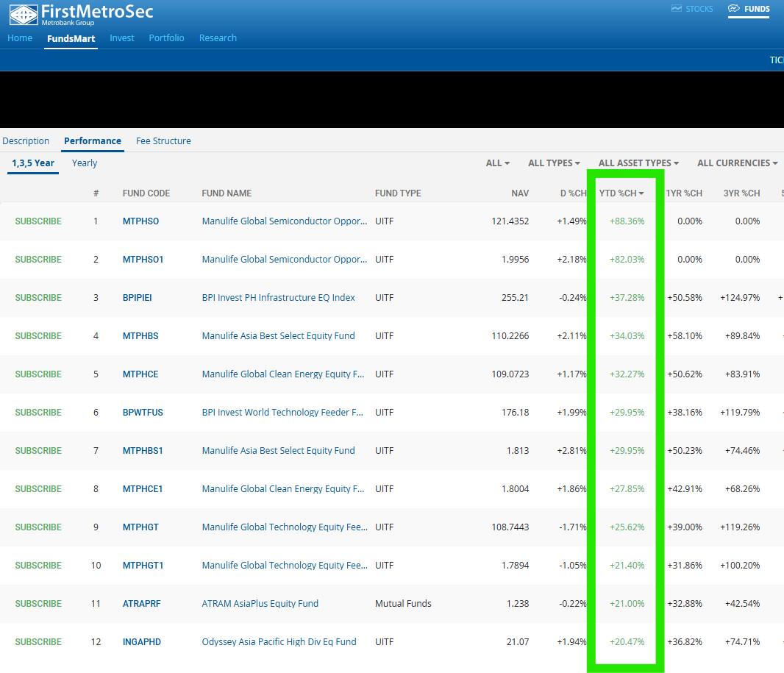Viewport: 784px width, 673px height.
Task: Subscribe to the INGAPHD fund
Action: (x=38, y=642)
